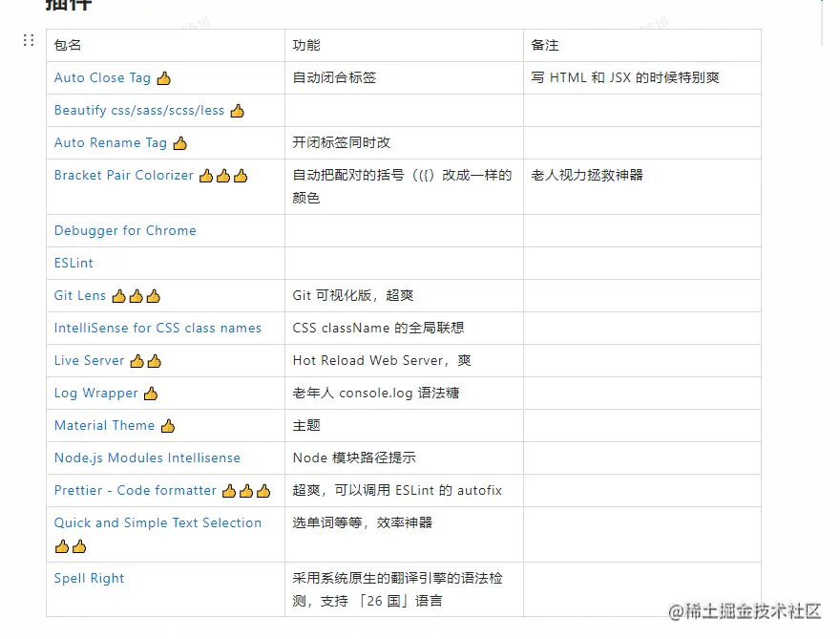The image size is (840, 639).
Task: Open the Debugger for Chrome link
Action: click(x=125, y=230)
